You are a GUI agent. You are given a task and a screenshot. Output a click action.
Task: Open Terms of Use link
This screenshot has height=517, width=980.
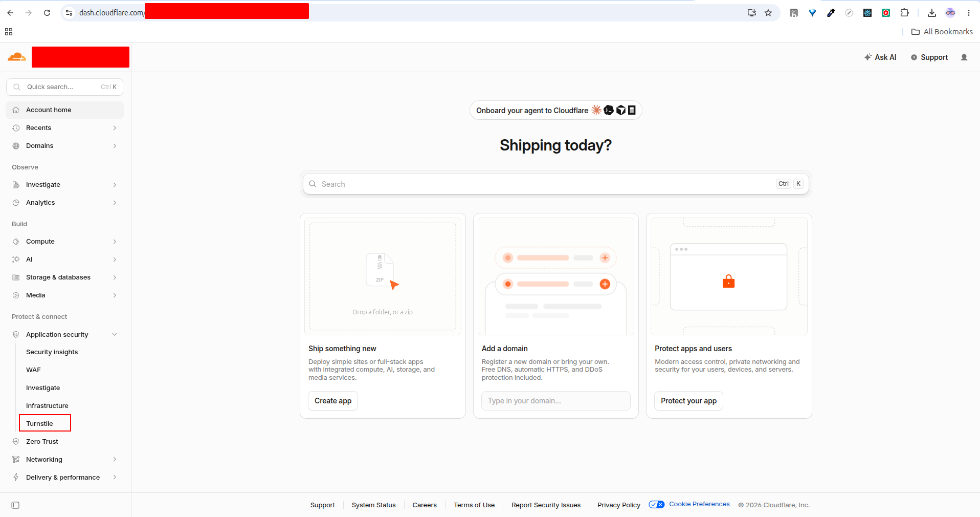pyautogui.click(x=474, y=505)
